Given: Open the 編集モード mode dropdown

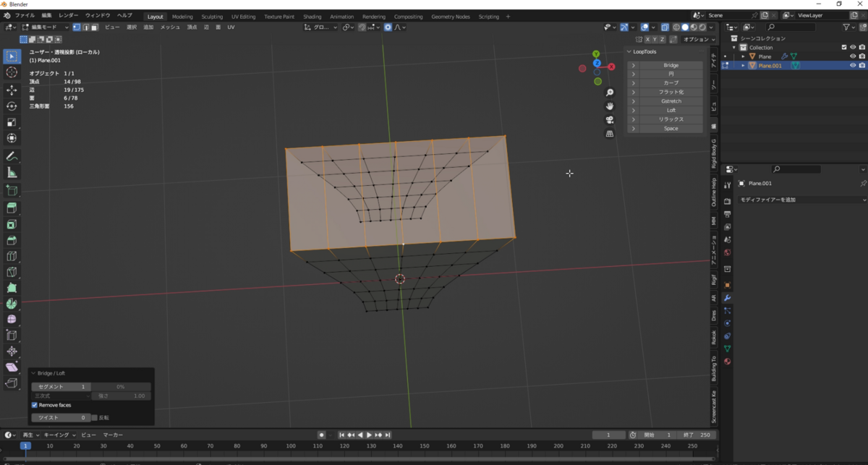Looking at the screenshot, I should [x=45, y=27].
